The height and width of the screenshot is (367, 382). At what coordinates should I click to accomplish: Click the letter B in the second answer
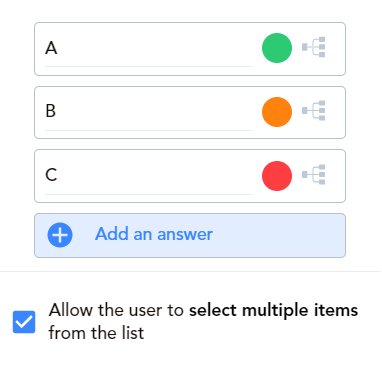point(50,111)
